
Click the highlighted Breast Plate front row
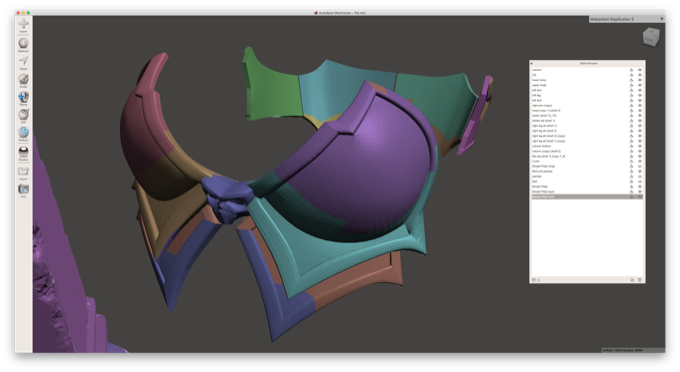click(x=587, y=197)
